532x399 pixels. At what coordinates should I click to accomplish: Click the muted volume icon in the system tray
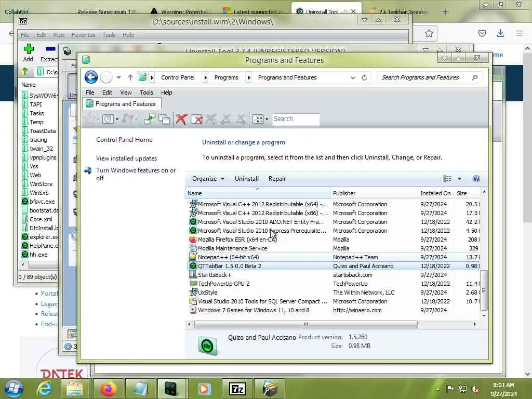coord(475,389)
